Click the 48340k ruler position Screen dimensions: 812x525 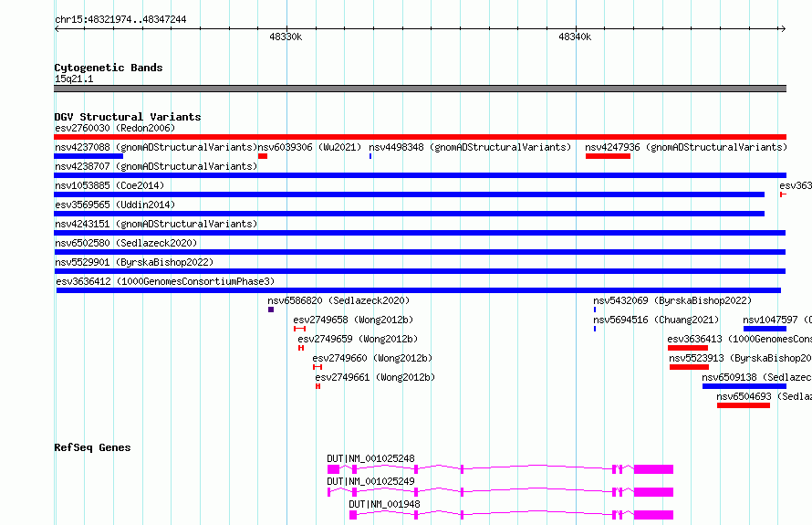tap(575, 37)
